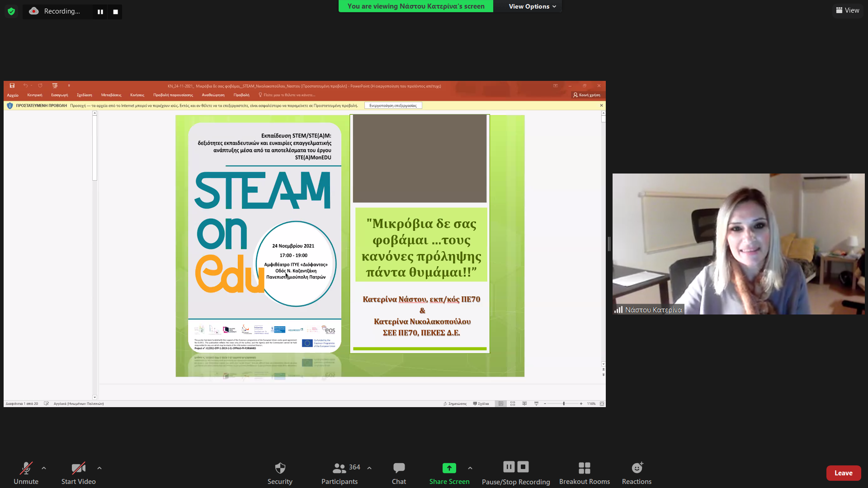
Task: Expand audio options arrow beside Unmute
Action: point(44,468)
